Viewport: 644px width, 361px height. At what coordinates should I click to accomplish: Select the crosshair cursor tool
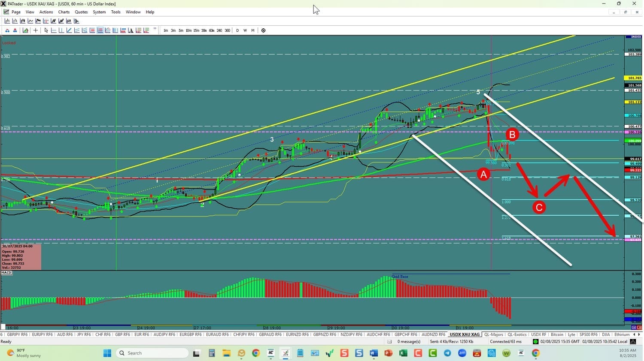tap(36, 30)
